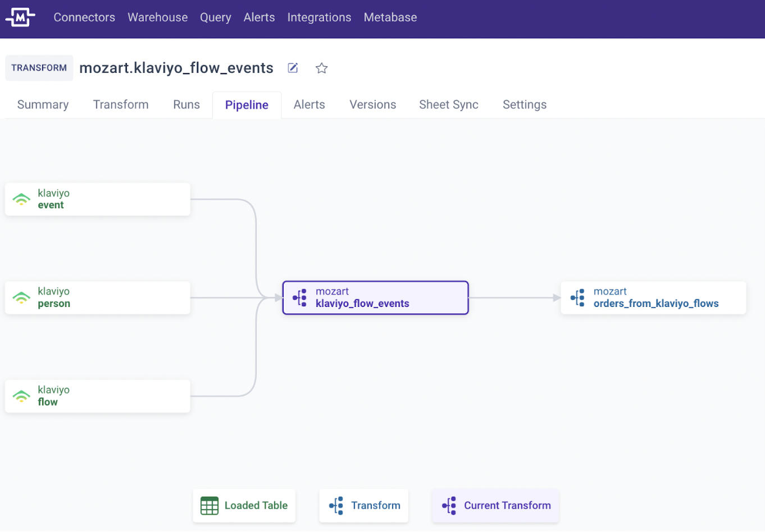Open Alerts in top navigation bar
The width and height of the screenshot is (765, 532).
click(x=259, y=17)
